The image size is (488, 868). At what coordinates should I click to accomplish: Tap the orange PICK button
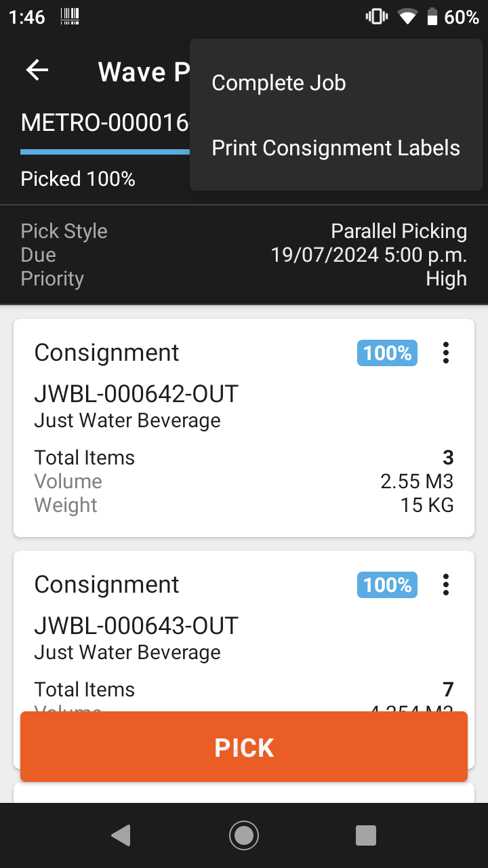tap(244, 747)
